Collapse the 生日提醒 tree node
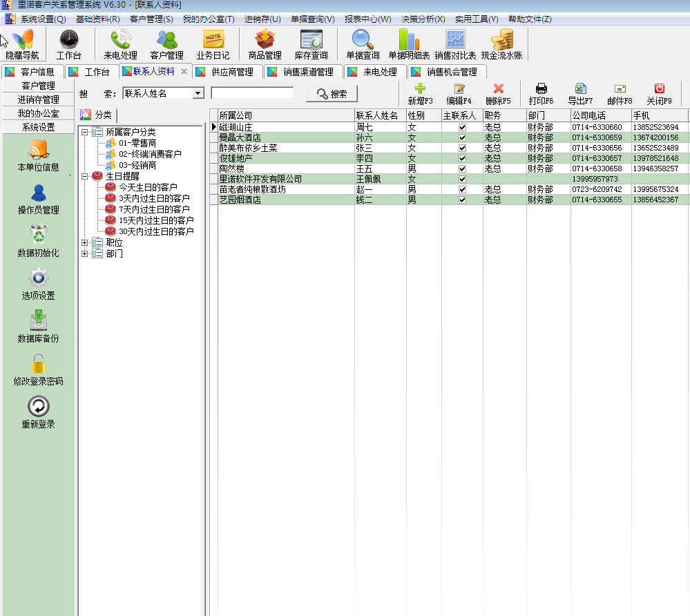 84,176
